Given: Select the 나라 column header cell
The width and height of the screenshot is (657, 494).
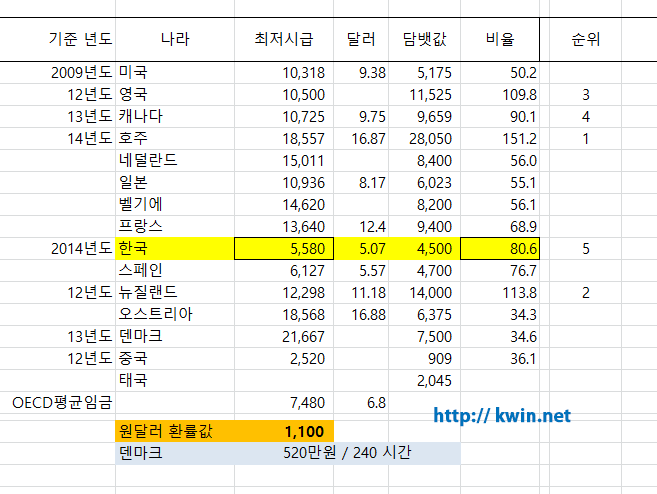Looking at the screenshot, I should click(x=174, y=40).
